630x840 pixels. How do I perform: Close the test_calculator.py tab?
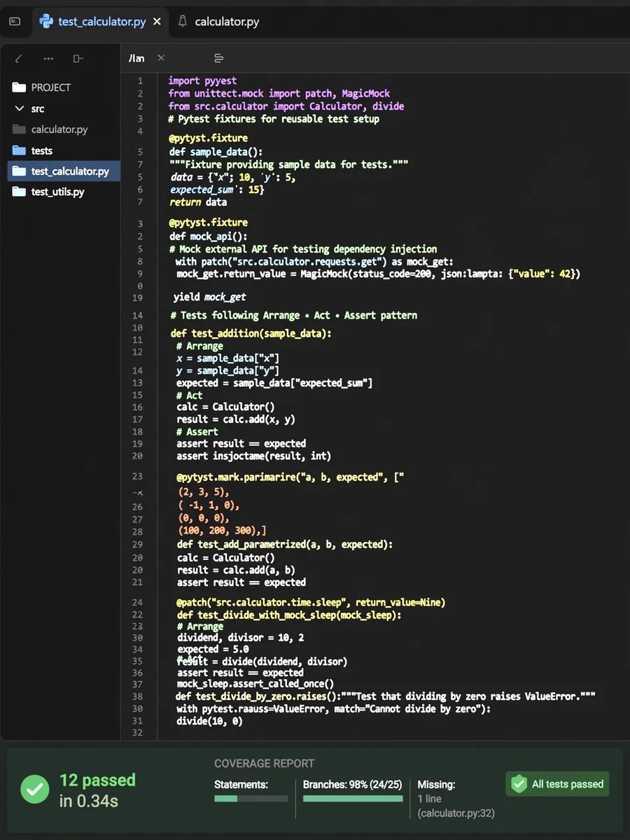[157, 22]
